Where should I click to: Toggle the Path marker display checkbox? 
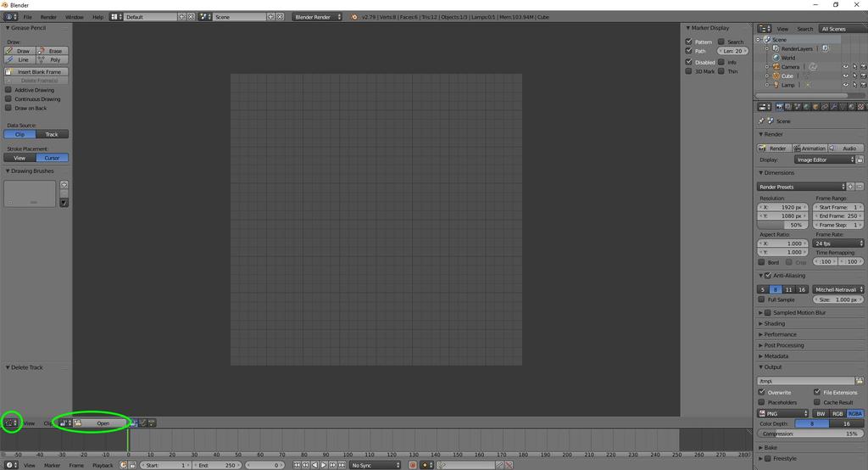click(688, 50)
